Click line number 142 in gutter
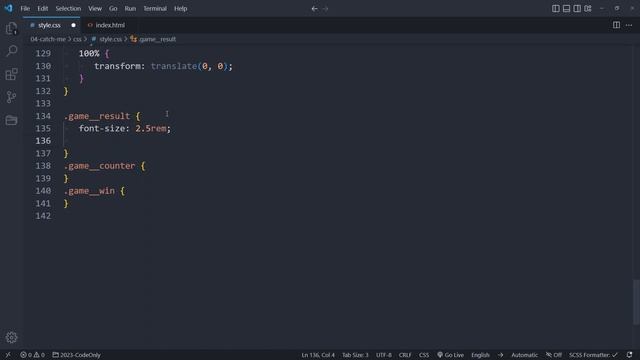This screenshot has width=640, height=360. coord(43,216)
